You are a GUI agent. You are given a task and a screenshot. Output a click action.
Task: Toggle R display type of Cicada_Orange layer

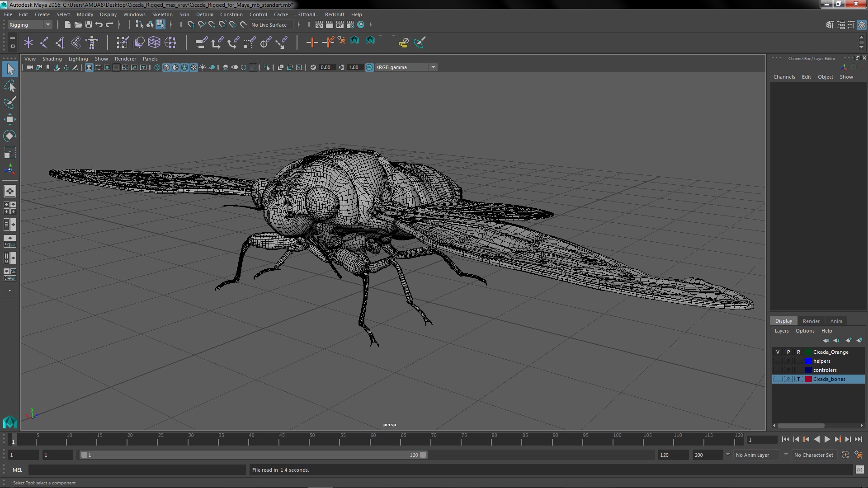click(798, 352)
